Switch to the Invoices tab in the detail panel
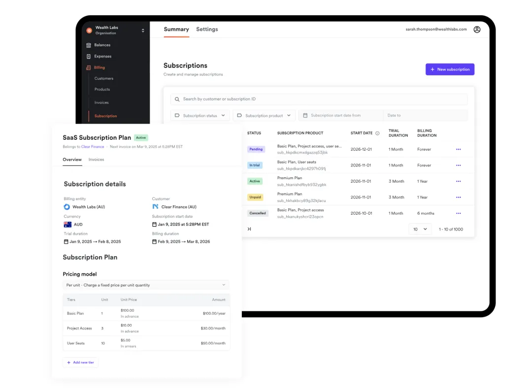The image size is (532, 392). coord(97,160)
